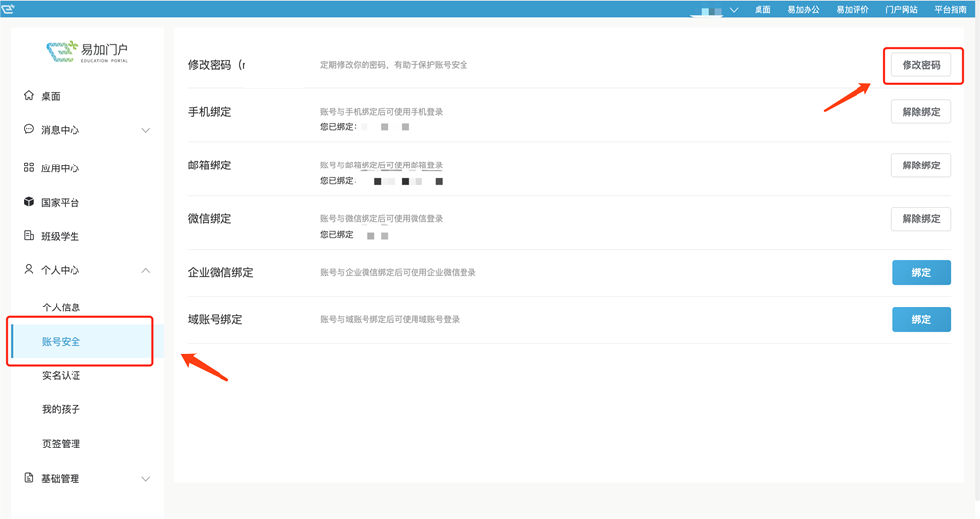The width and height of the screenshot is (980, 519).
Task: Click the 国家平台 label in sidebar
Action: (60, 203)
